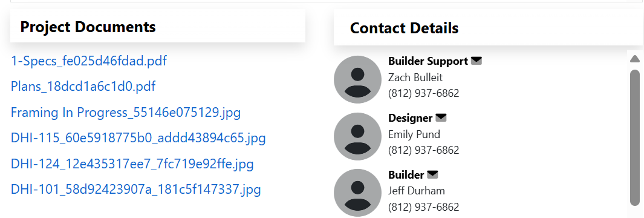The image size is (644, 218).
Task: Click the Contact Details scrollbar thumb
Action: click(635, 137)
